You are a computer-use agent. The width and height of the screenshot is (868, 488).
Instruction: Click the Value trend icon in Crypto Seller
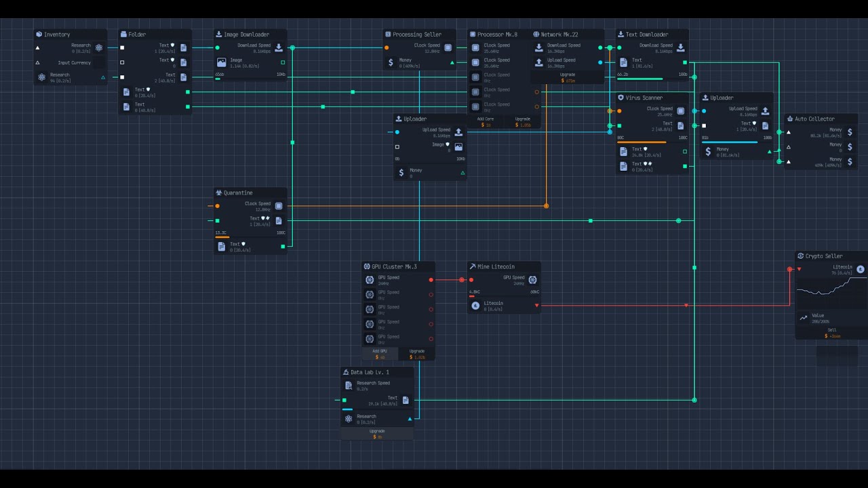click(x=804, y=317)
